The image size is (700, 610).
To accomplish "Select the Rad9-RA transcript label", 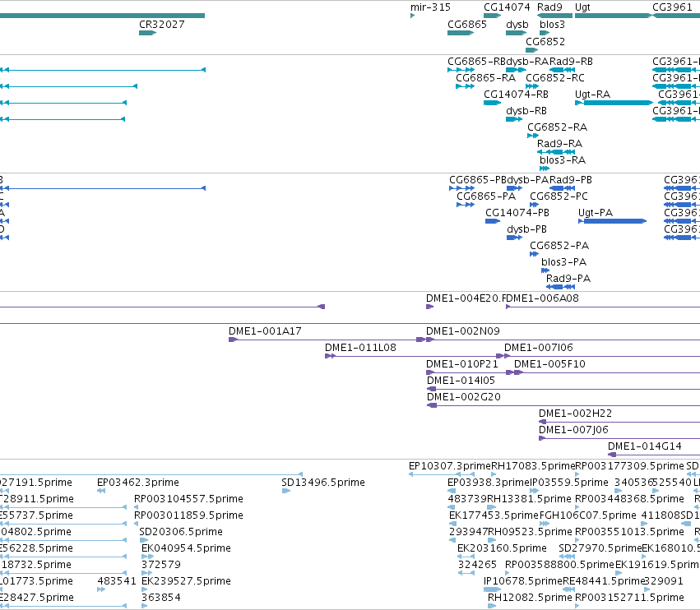I will pyautogui.click(x=560, y=144).
